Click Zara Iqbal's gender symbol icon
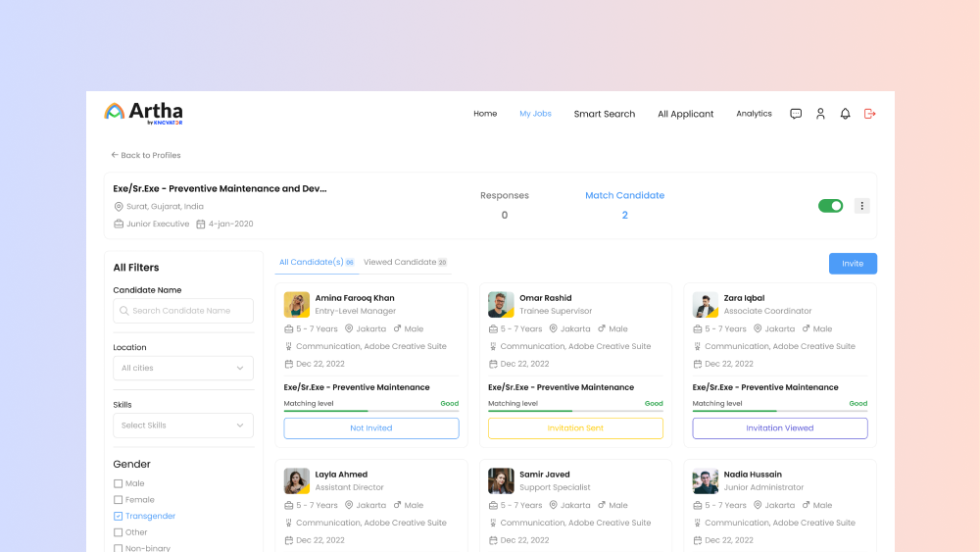 [x=807, y=328]
